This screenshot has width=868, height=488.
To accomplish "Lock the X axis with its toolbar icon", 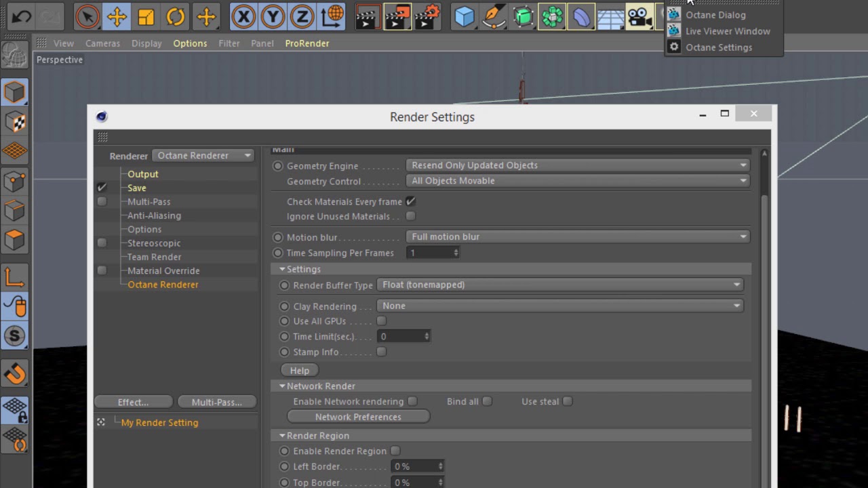I will click(243, 16).
